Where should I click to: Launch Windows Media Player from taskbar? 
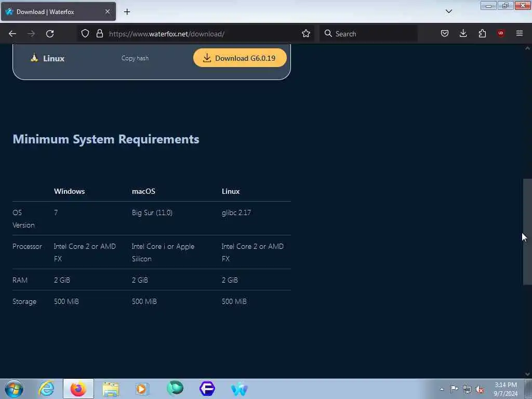[142, 389]
